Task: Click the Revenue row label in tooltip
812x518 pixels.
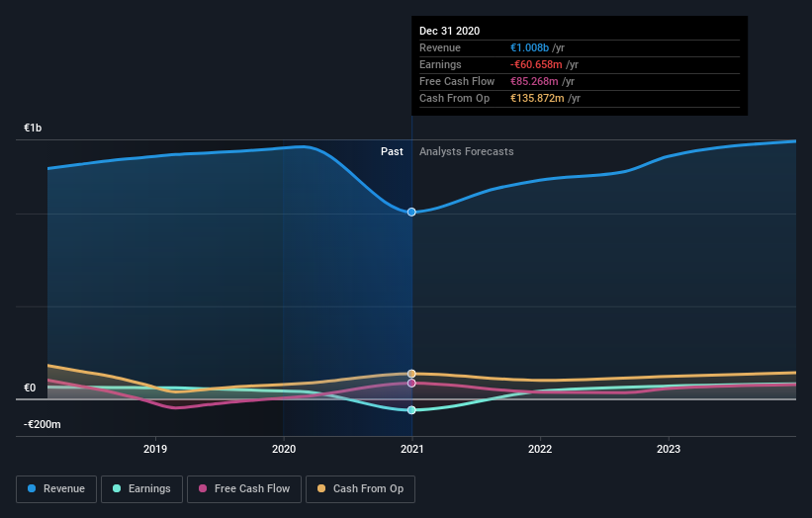Action: 440,47
